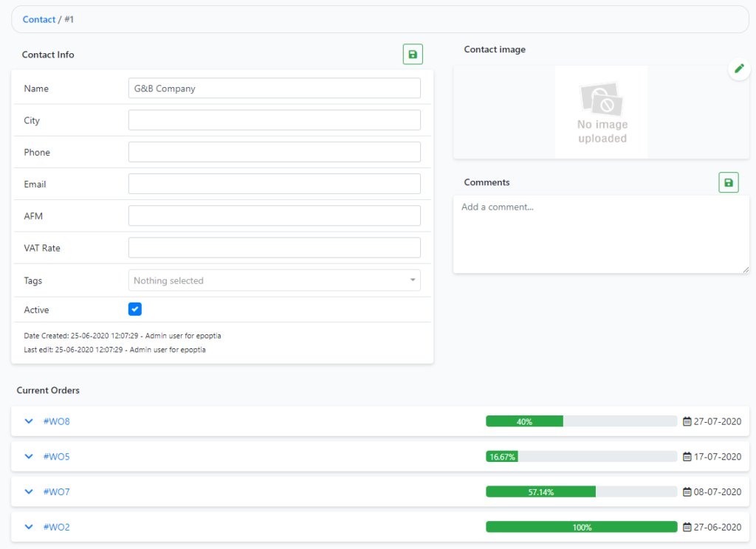The width and height of the screenshot is (756, 549).
Task: Expand order #WO5 chevron
Action: (29, 457)
